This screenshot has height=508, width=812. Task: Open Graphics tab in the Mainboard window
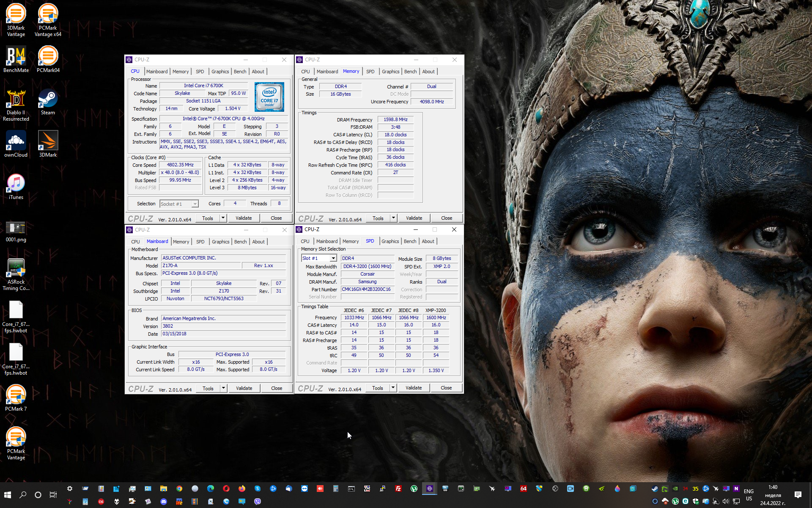tap(220, 242)
